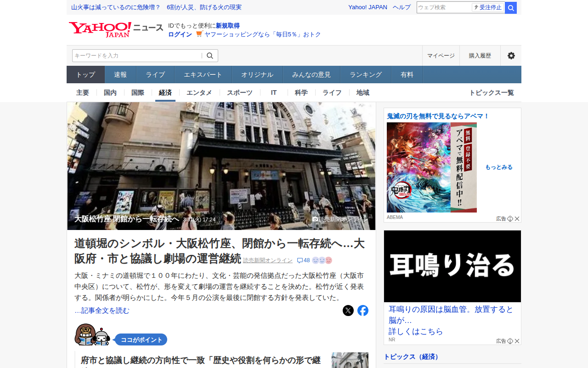Select the 主要 category
Screen dimensions: 588x368
pyautogui.click(x=83, y=92)
